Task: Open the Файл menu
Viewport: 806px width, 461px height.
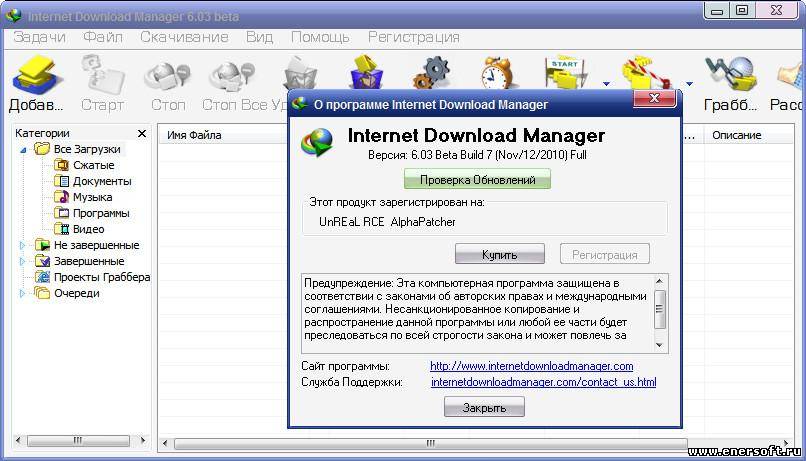Action: coord(103,37)
